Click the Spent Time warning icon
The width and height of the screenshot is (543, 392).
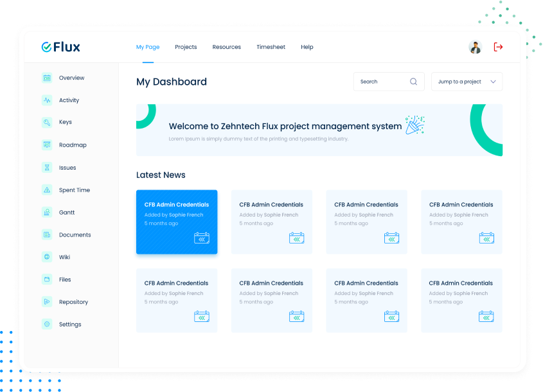coord(47,190)
